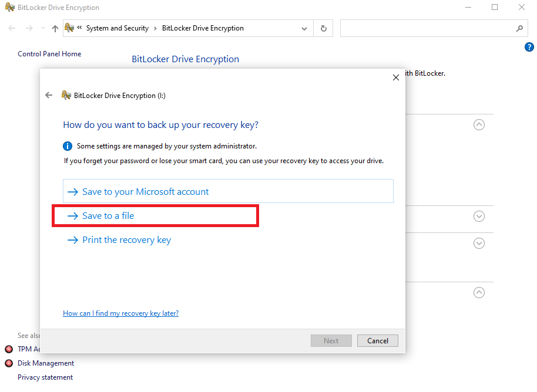The height and width of the screenshot is (392, 537).
Task: Click the back arrow in the BitLocker dialog
Action: pyautogui.click(x=49, y=94)
